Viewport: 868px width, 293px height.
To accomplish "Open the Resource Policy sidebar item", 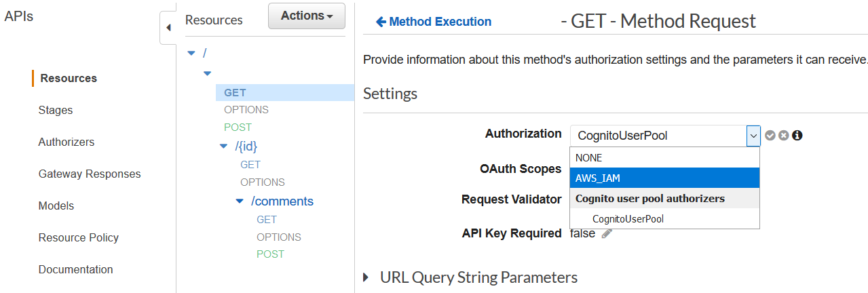I will (x=79, y=237).
